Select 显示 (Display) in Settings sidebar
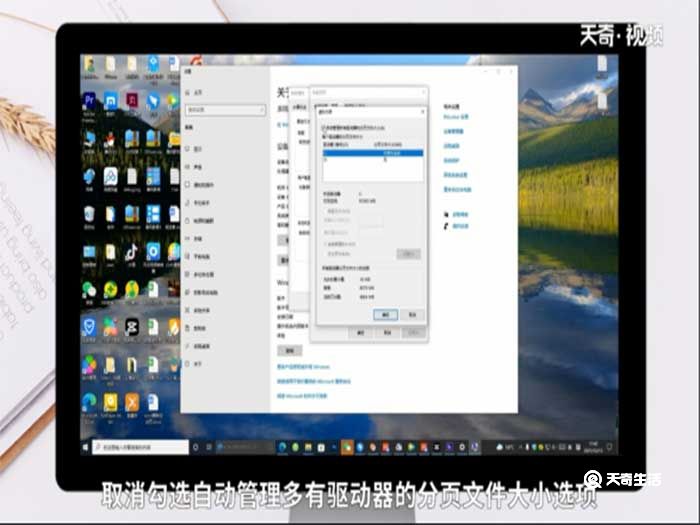The image size is (700, 525). [198, 148]
